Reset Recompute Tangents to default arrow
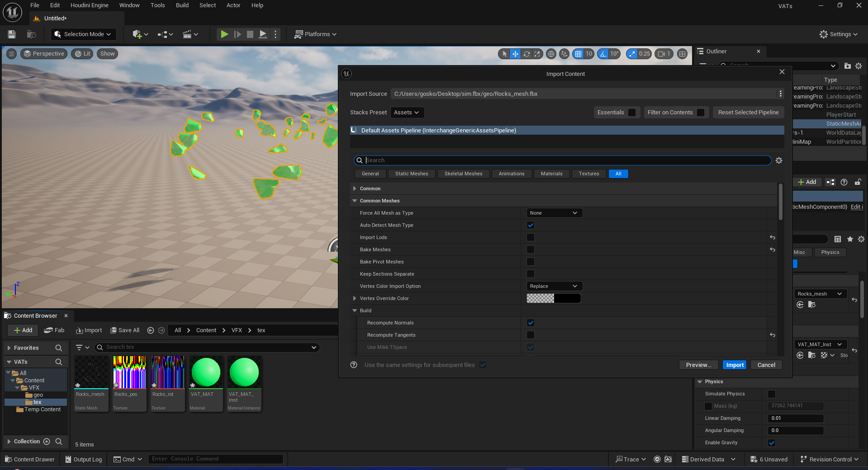 click(x=773, y=335)
